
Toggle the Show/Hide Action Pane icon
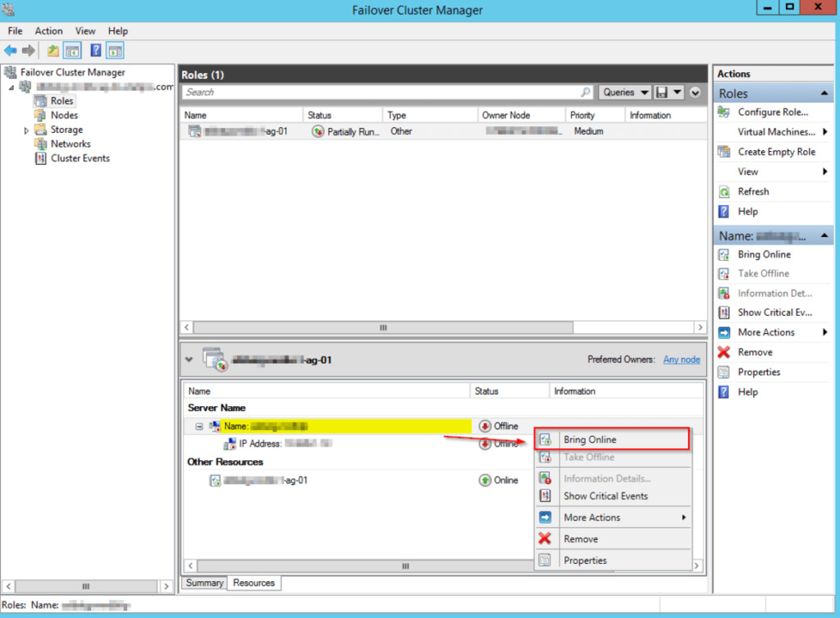[115, 51]
